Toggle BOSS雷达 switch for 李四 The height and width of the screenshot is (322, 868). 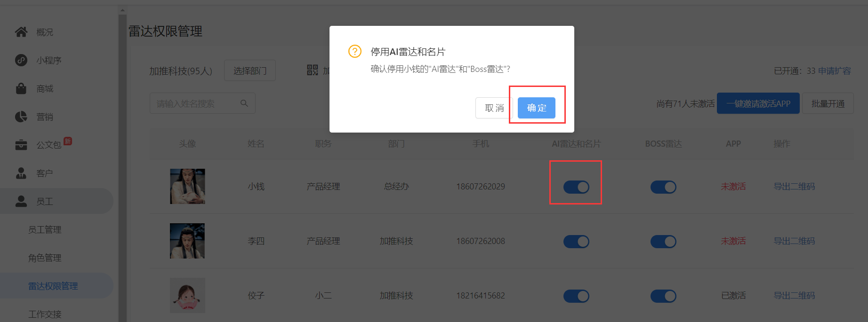(663, 242)
